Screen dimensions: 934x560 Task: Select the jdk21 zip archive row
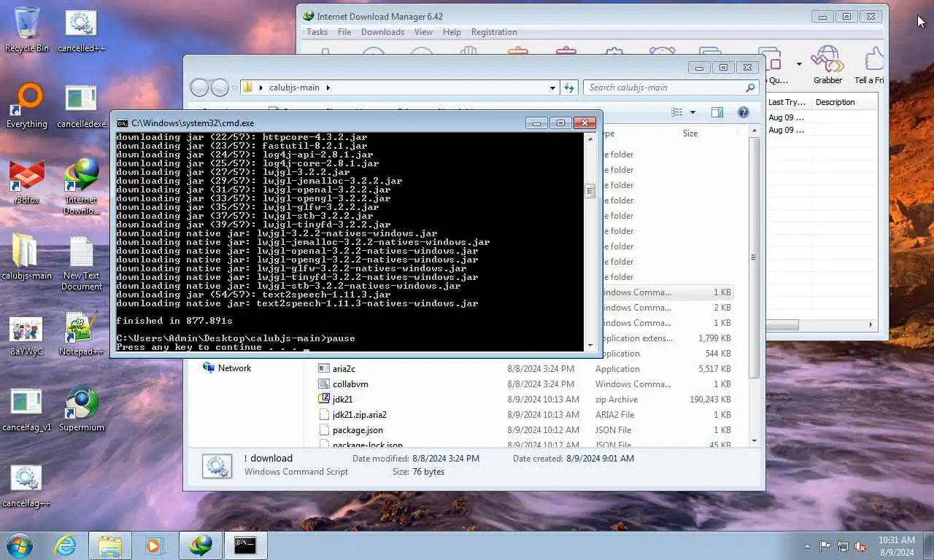(525, 400)
